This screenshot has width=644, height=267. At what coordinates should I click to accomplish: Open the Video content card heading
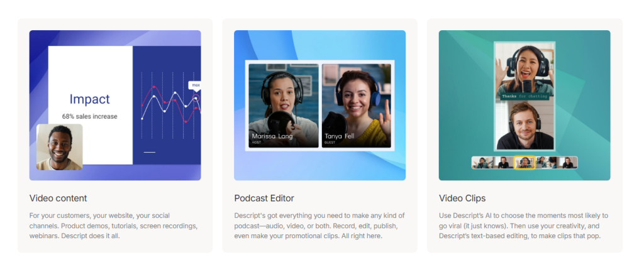pyautogui.click(x=58, y=199)
